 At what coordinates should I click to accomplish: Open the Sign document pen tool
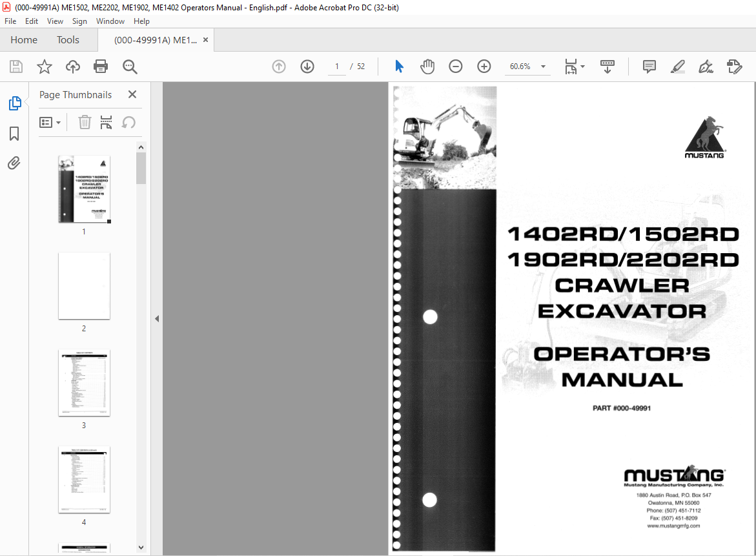(x=706, y=67)
